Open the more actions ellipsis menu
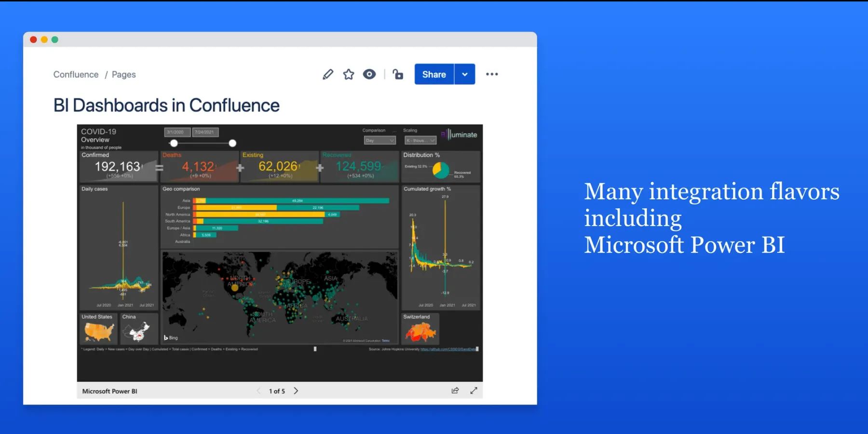The height and width of the screenshot is (434, 868). tap(492, 74)
